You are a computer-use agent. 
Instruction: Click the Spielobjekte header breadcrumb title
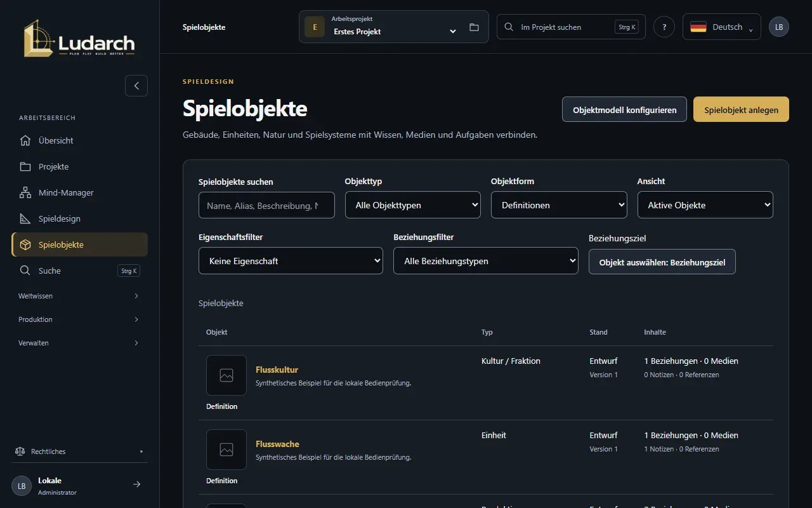point(204,27)
